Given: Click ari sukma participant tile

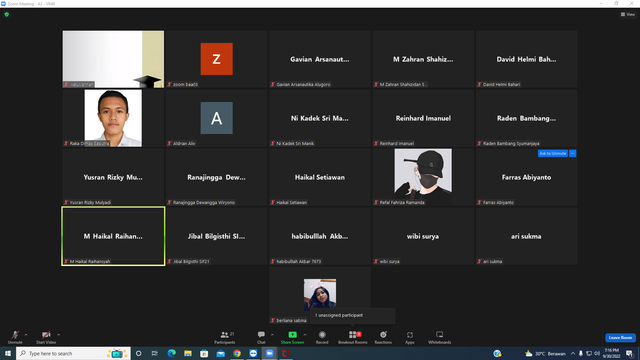Looking at the screenshot, I should click(527, 236).
